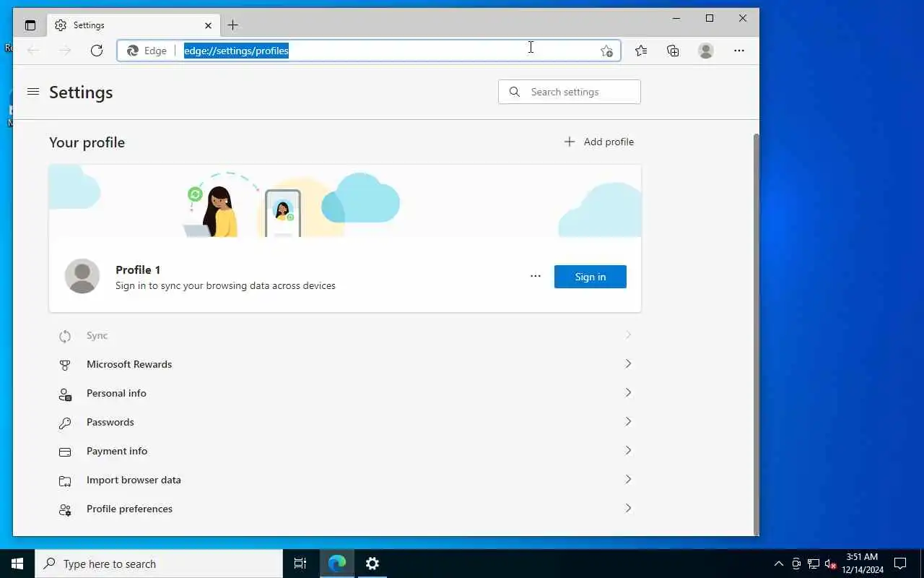
Task: Click the profile avatar in toolbar
Action: click(706, 51)
